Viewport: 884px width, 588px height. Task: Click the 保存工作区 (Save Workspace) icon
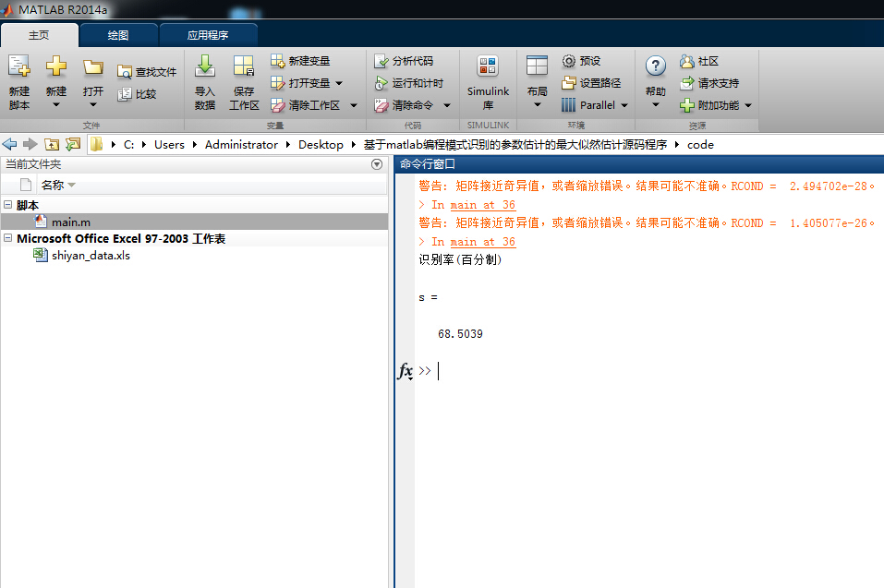244,66
